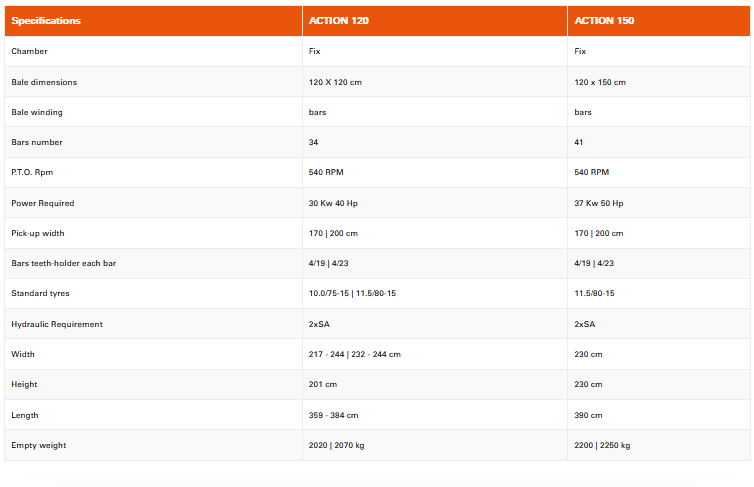This screenshot has width=754, height=487.
Task: Click the 37 Kw 50 Hp value
Action: (599, 203)
